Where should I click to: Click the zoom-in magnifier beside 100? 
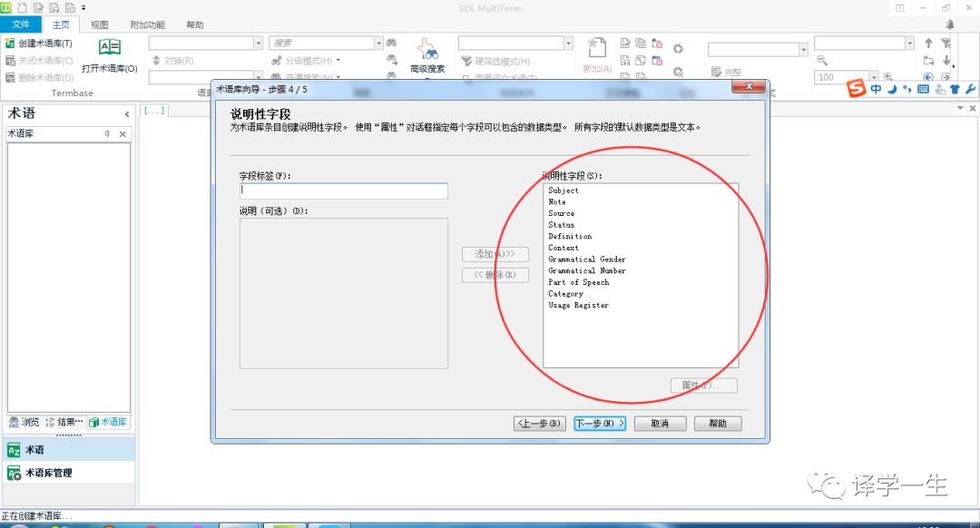(x=888, y=77)
